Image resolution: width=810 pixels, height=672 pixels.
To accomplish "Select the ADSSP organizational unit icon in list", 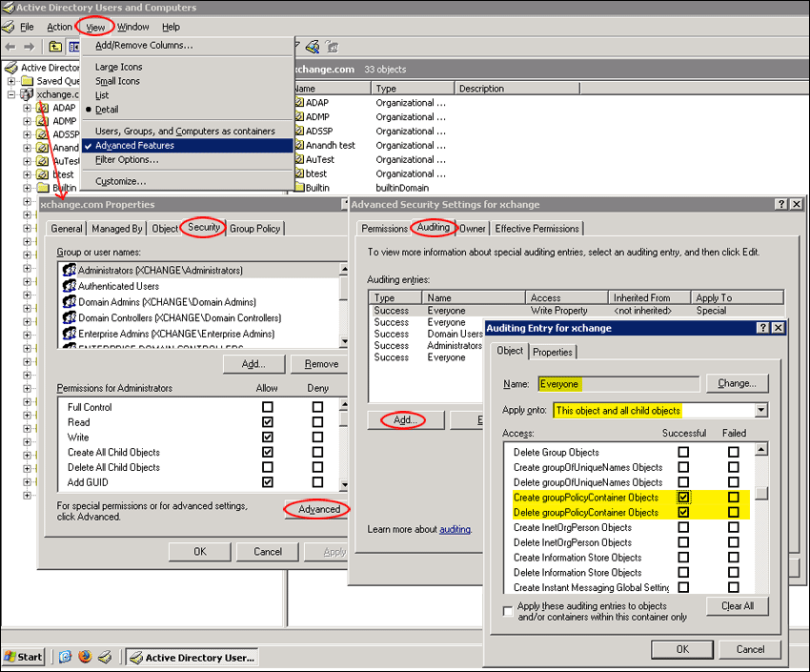I will 298,131.
